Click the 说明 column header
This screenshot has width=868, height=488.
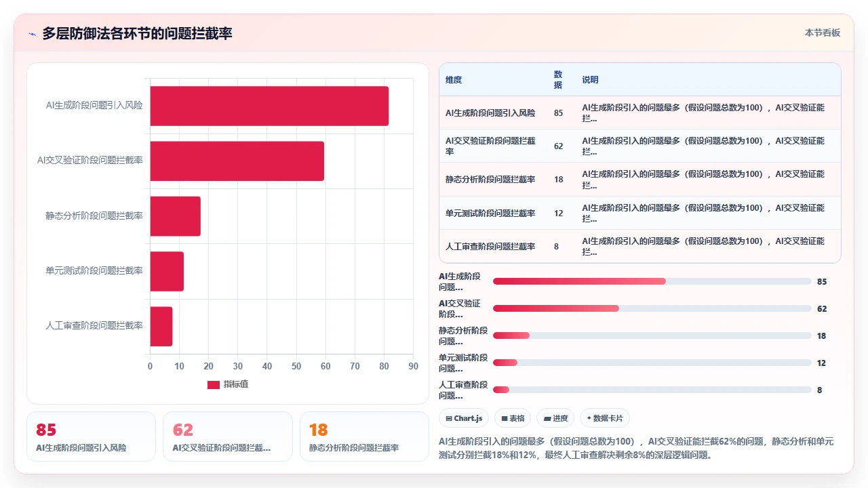[590, 80]
